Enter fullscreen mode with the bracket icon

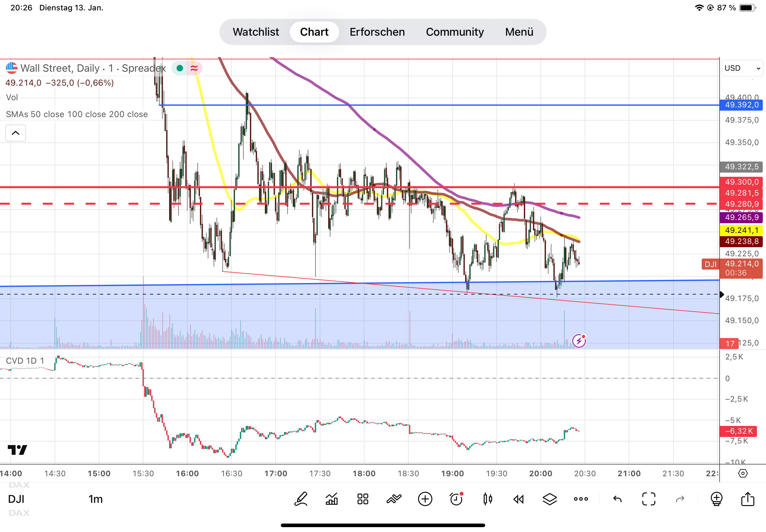point(648,499)
